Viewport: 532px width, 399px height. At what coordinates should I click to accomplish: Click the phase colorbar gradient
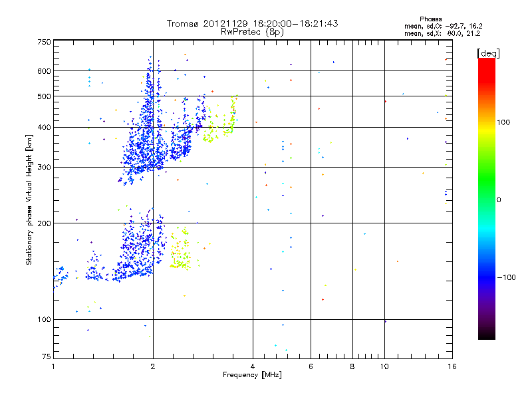click(x=487, y=199)
